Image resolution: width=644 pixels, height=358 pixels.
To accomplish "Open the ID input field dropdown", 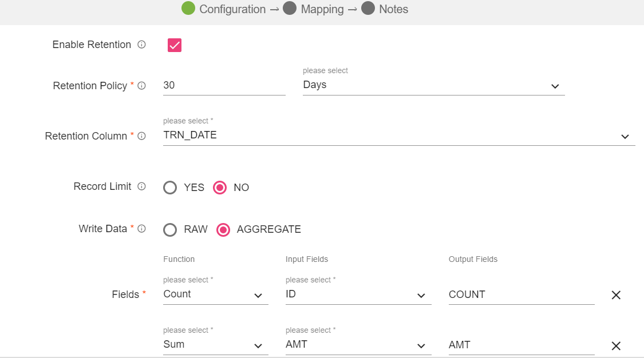I will pos(358,295).
